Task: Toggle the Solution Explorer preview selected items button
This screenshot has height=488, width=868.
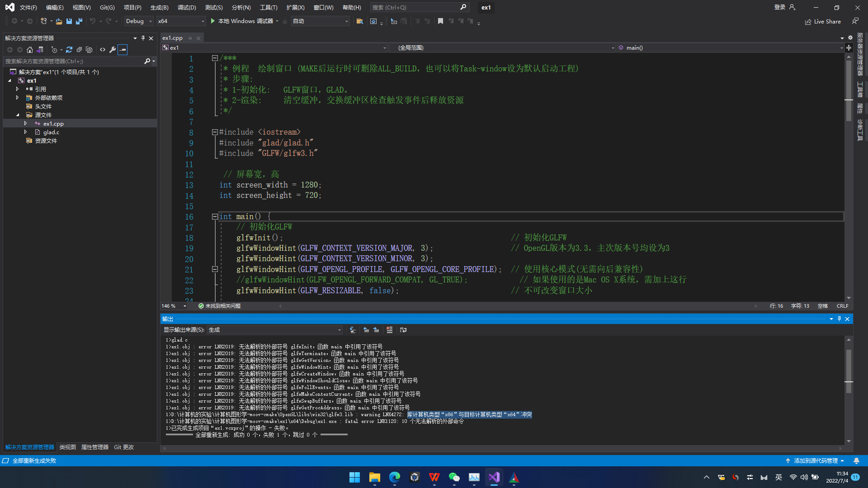Action: [x=123, y=50]
